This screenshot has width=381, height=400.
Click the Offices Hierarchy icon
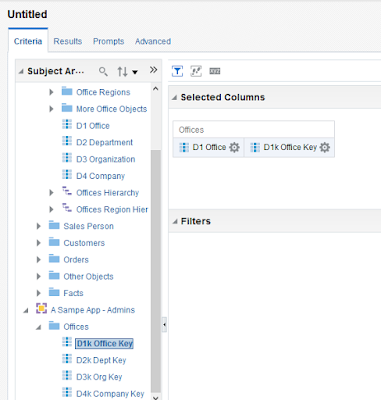(67, 191)
